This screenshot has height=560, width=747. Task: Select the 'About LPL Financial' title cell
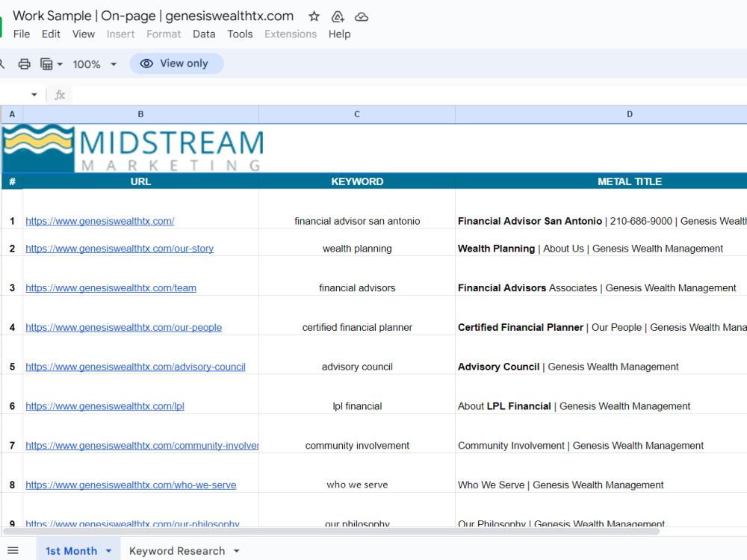[x=601, y=393]
